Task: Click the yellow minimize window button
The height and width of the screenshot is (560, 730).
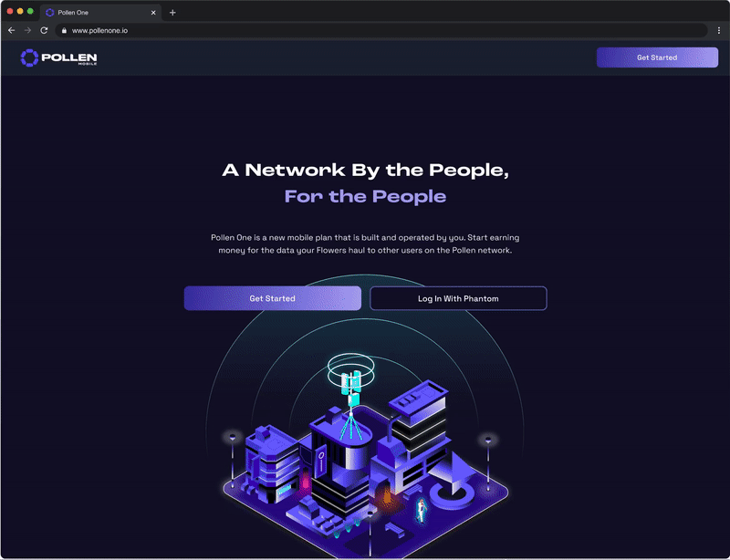Action: tap(20, 11)
